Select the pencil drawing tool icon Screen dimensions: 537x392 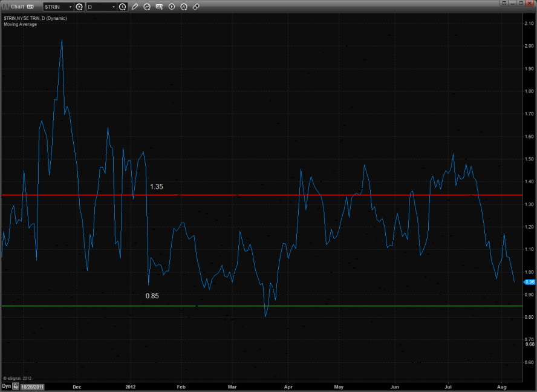(135, 7)
